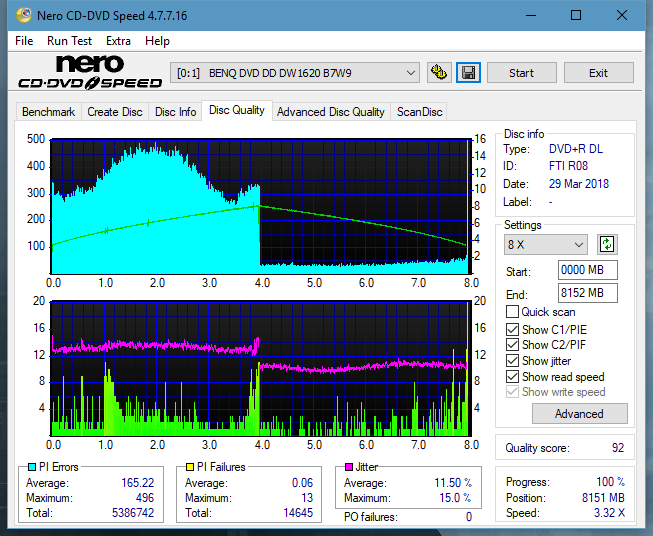Toggle the Quick scan checkbox
Image resolution: width=653 pixels, height=536 pixels.
[512, 312]
